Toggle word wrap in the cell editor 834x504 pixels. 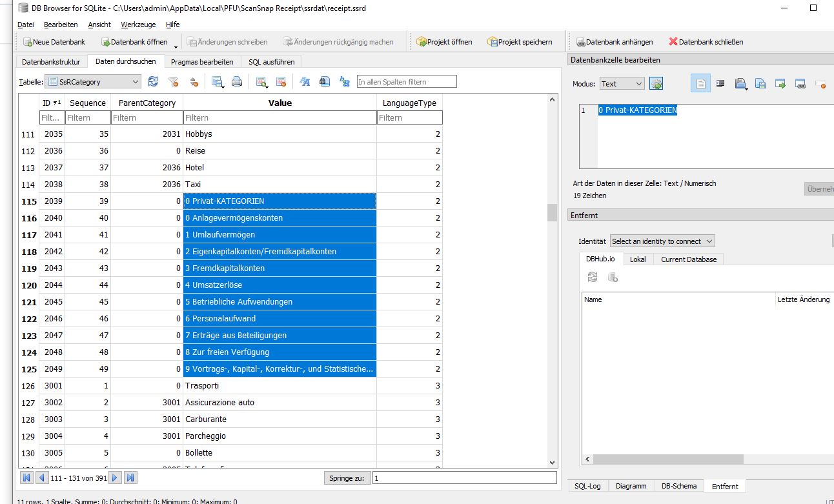click(x=720, y=83)
